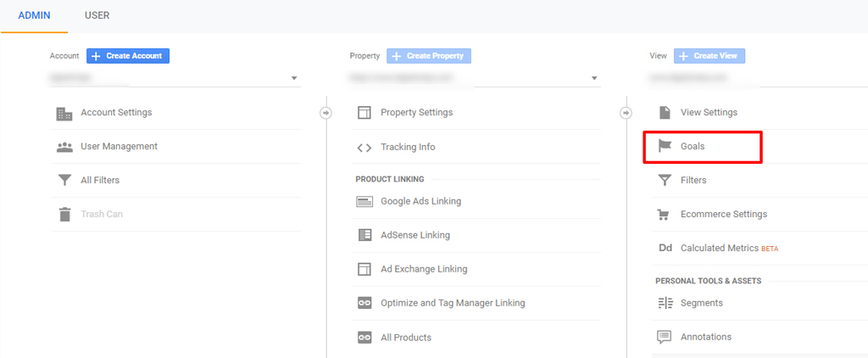Click the User Management people icon

(x=64, y=147)
